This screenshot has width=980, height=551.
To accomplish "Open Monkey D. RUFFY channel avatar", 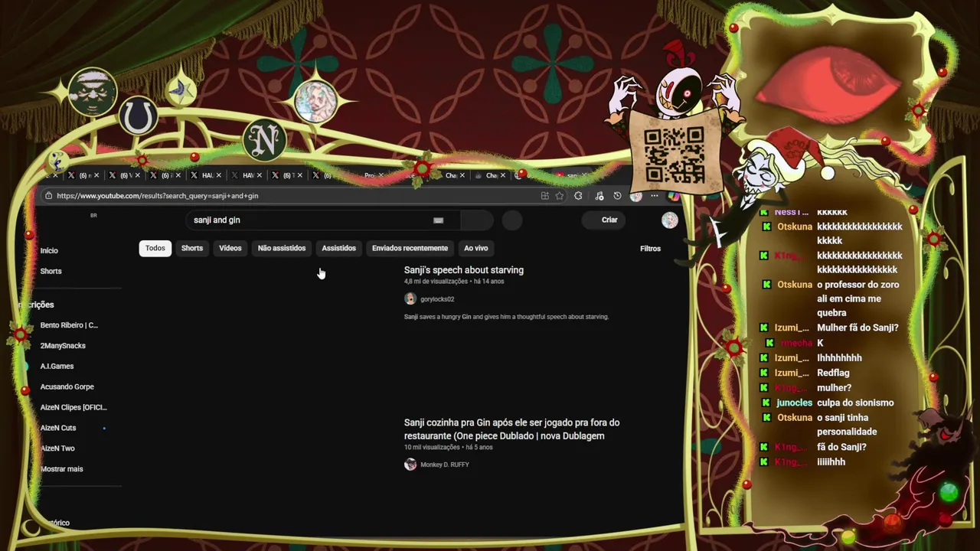I will 410,465.
